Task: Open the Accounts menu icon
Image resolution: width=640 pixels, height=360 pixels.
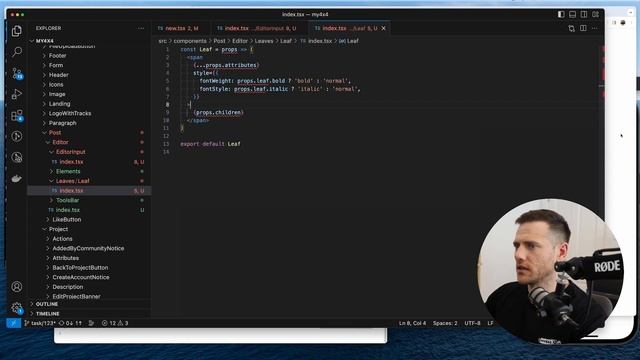Action: click(x=17, y=287)
